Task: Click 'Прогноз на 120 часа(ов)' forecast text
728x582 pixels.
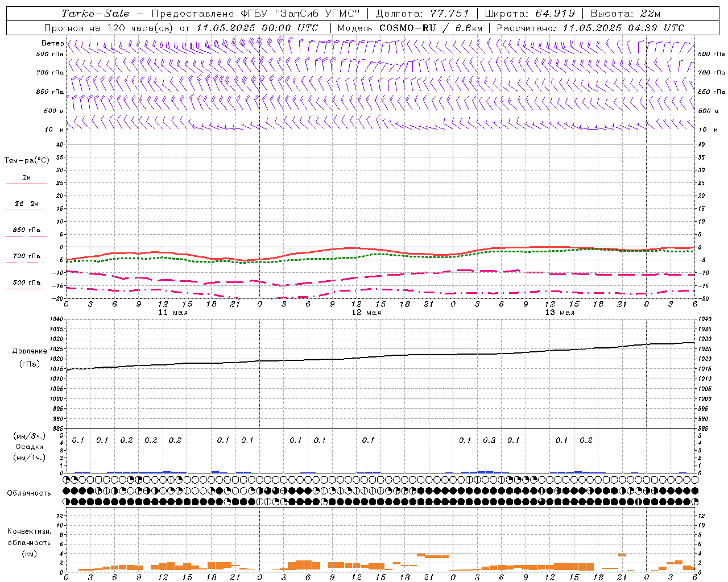Action: pyautogui.click(x=110, y=28)
